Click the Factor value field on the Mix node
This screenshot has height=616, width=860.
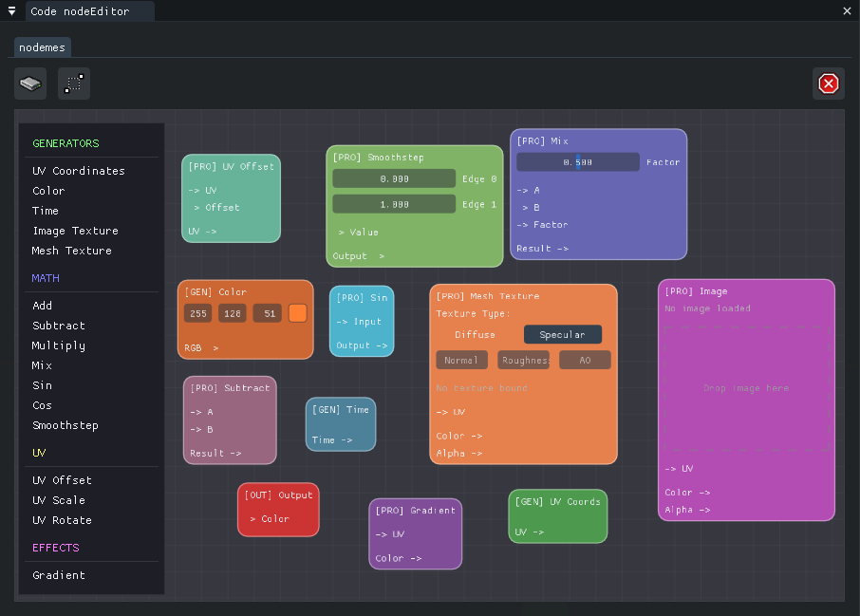pos(577,161)
